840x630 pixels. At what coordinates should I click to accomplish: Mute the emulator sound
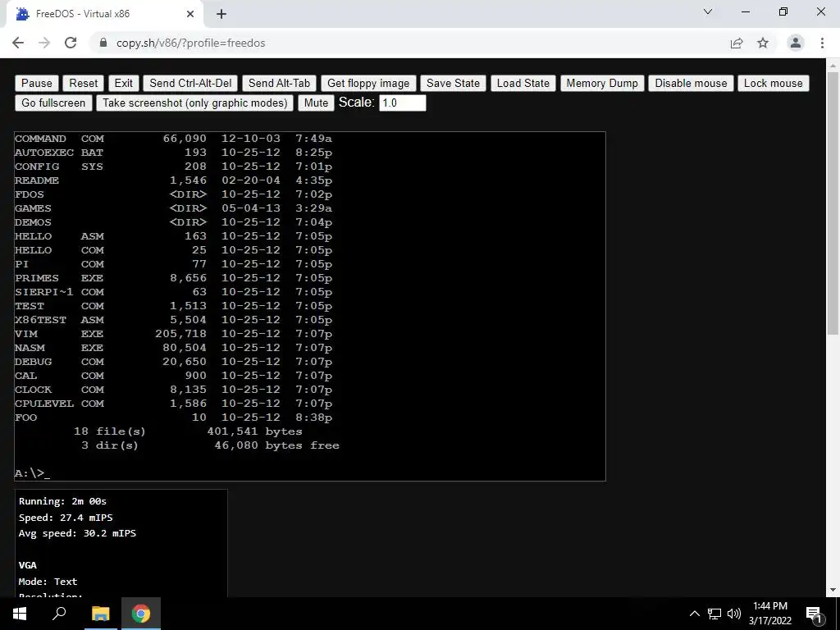coord(316,103)
